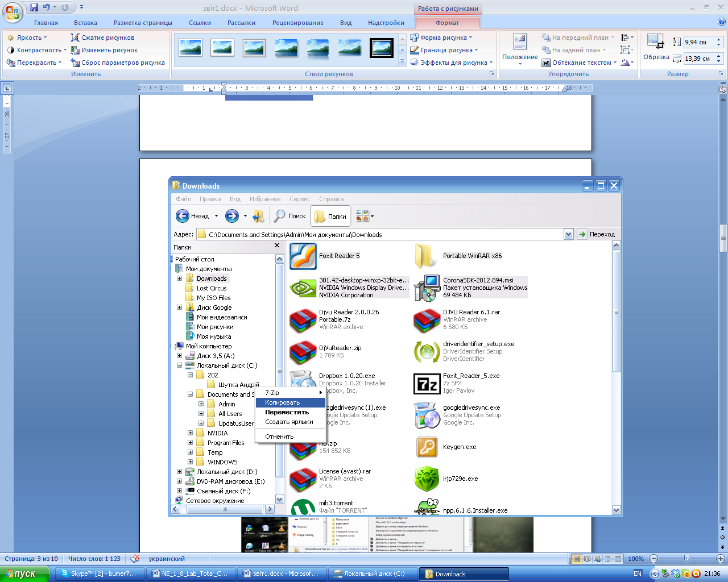Select the first picture style thumbnail

[191, 48]
